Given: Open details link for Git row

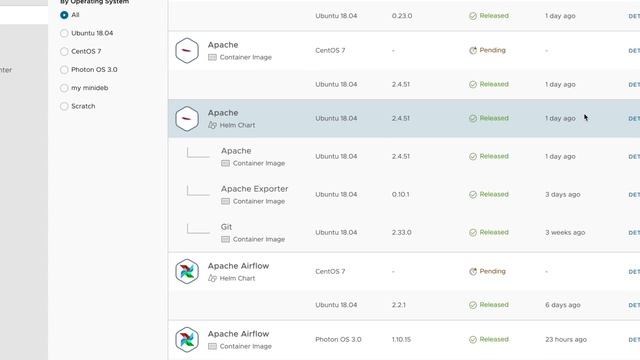Looking at the screenshot, I should pyautogui.click(x=634, y=233).
